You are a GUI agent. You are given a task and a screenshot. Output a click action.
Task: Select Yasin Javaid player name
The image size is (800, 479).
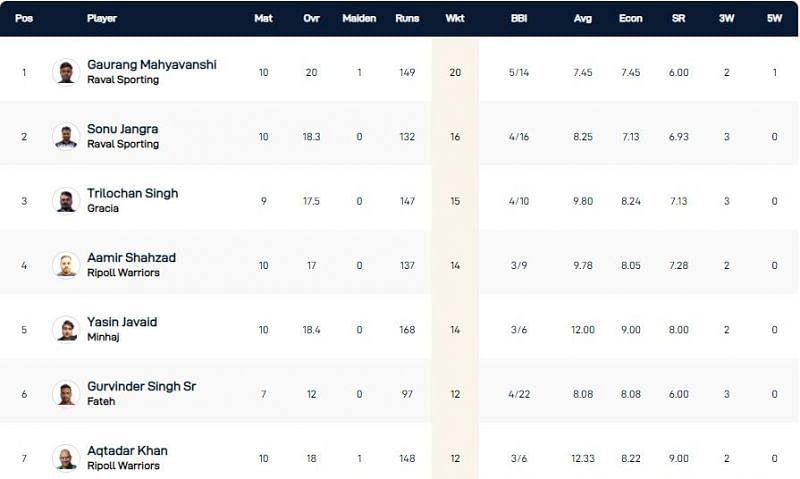point(122,322)
